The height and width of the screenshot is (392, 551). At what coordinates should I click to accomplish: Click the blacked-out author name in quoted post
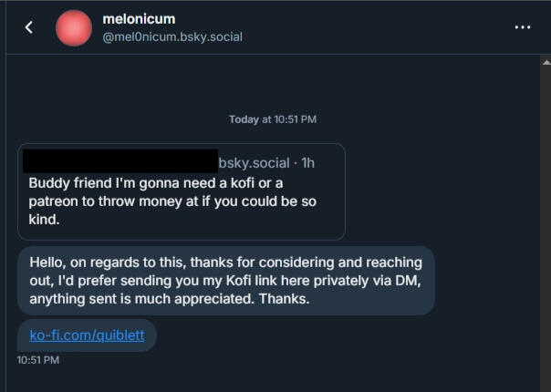120,162
